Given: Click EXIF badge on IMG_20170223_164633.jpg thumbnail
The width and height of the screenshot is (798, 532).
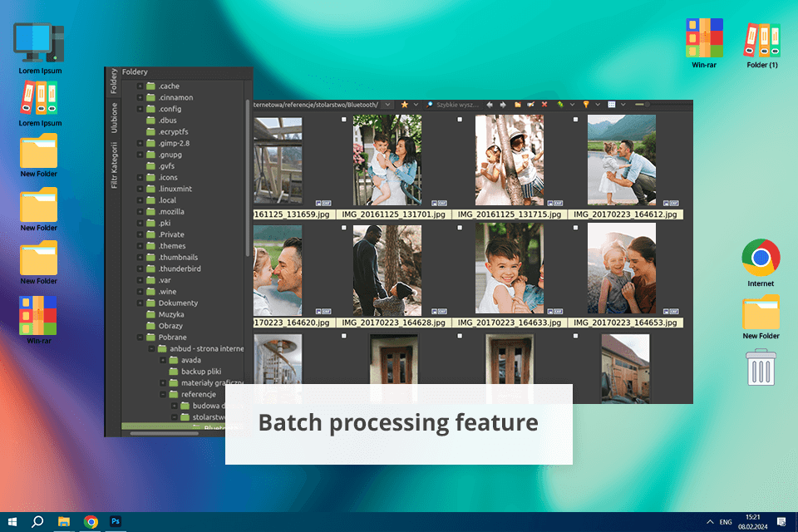Looking at the screenshot, I should (554, 311).
